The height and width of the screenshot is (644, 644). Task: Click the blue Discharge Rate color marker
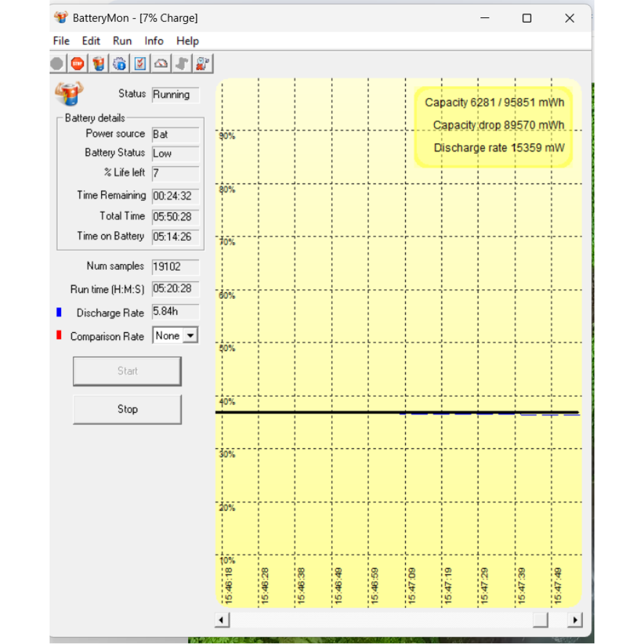[59, 312]
